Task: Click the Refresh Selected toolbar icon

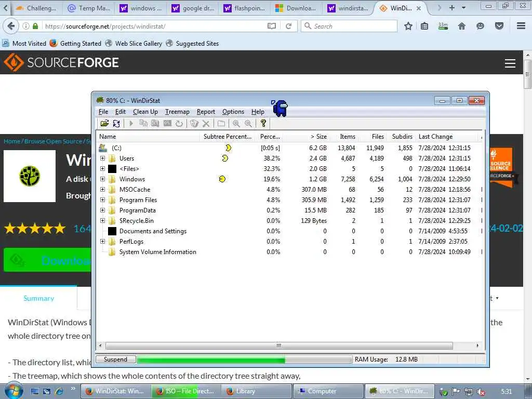Action: (179, 123)
